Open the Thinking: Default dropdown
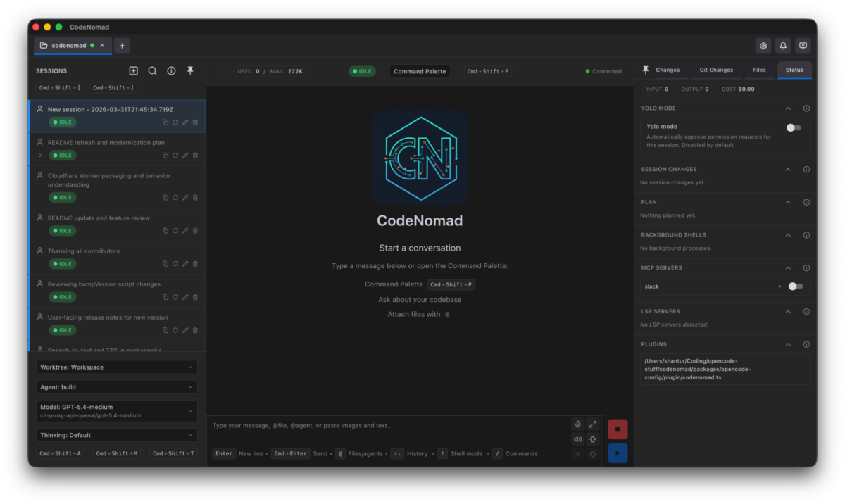This screenshot has height=504, width=845. click(x=117, y=435)
